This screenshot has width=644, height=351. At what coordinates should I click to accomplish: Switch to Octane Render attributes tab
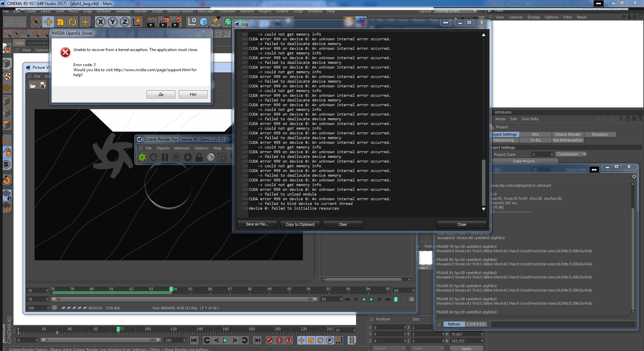(568, 134)
